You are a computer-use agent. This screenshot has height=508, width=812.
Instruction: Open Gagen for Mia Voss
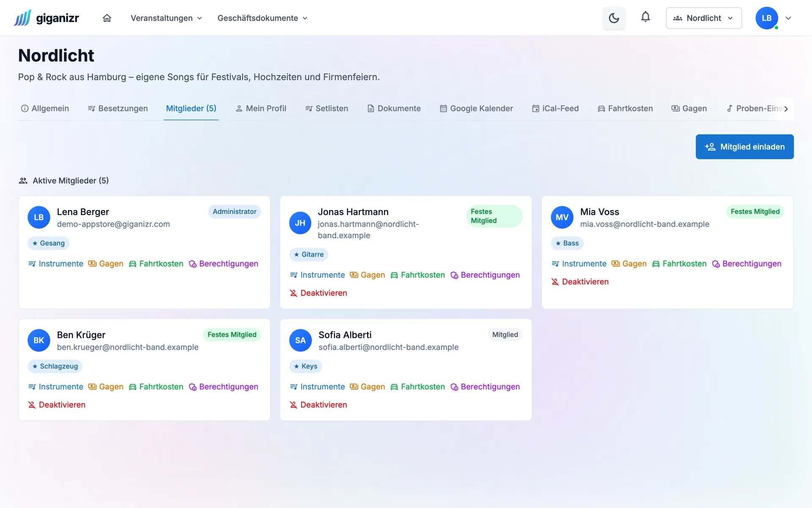tap(629, 264)
